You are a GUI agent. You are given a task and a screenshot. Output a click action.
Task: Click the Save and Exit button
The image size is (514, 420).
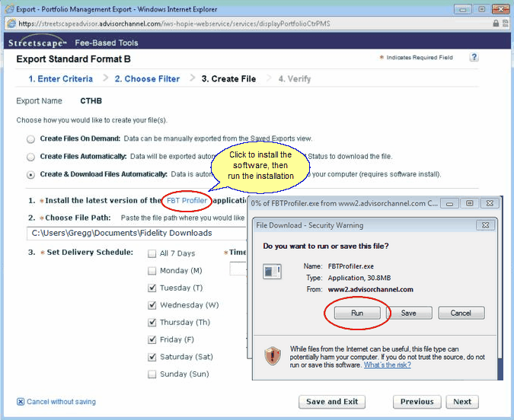tap(331, 402)
